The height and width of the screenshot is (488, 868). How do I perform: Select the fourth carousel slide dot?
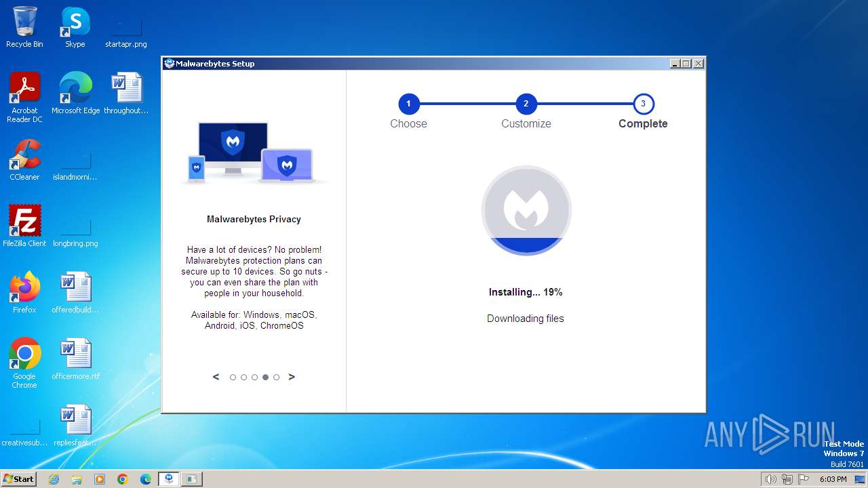(x=265, y=378)
